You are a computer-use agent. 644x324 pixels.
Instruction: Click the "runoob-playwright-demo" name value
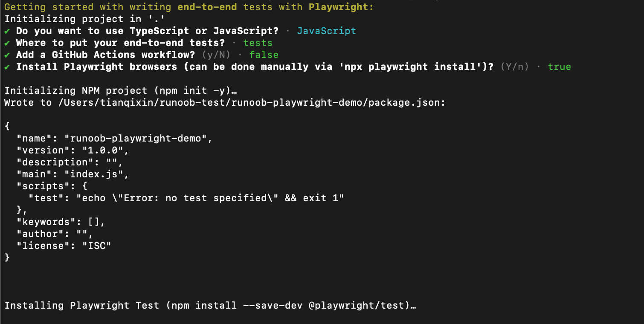click(x=138, y=139)
